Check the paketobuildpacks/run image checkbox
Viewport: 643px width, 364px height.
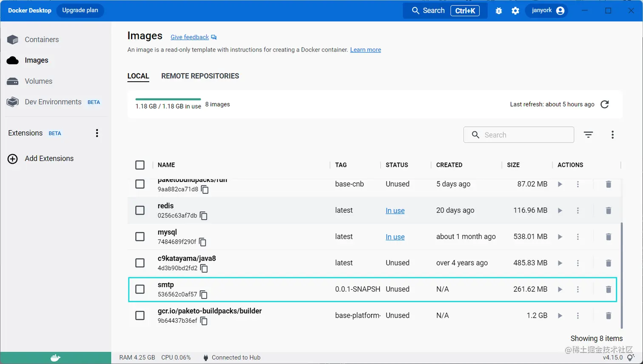[x=140, y=184]
